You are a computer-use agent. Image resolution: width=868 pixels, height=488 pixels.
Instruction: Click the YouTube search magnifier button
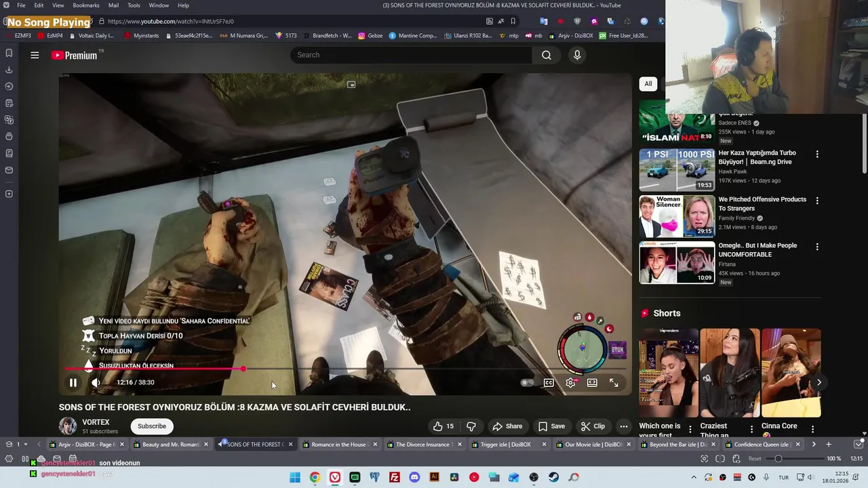547,55
